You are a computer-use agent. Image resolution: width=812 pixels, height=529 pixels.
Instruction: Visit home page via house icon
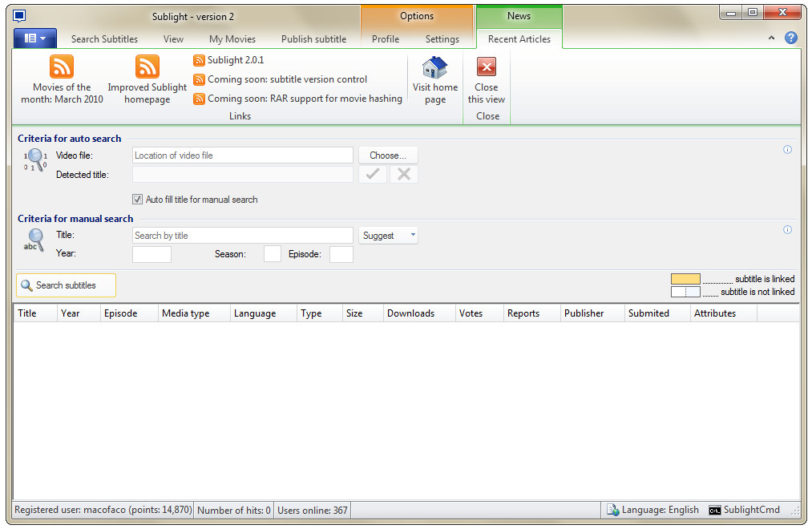click(435, 79)
